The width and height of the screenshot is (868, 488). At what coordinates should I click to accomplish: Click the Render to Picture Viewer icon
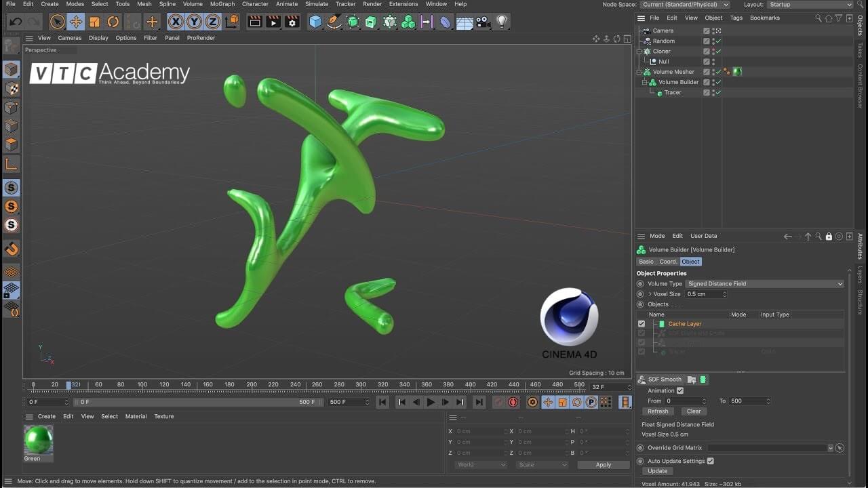pos(273,22)
